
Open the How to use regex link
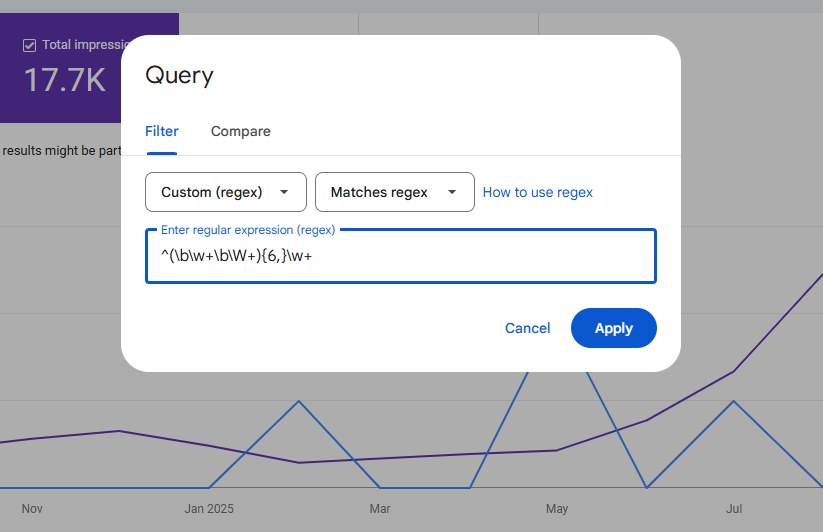(537, 192)
